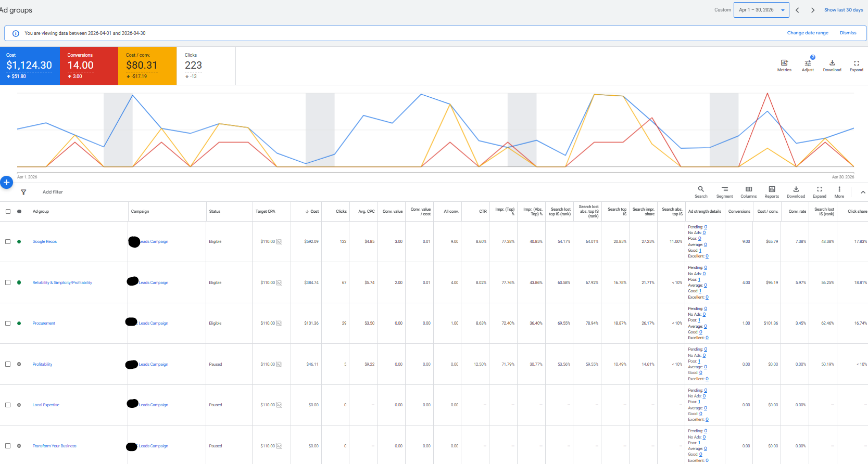
Task: Download the table data
Action: point(796,192)
